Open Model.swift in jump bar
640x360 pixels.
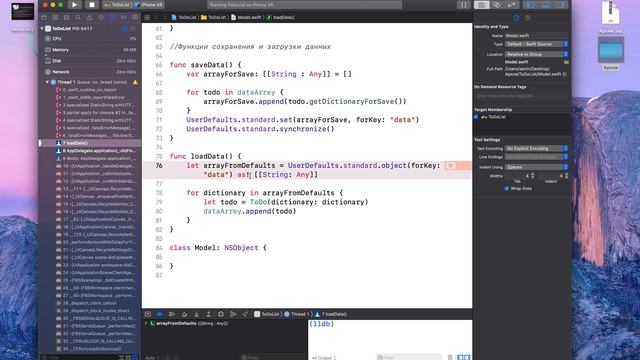246,18
